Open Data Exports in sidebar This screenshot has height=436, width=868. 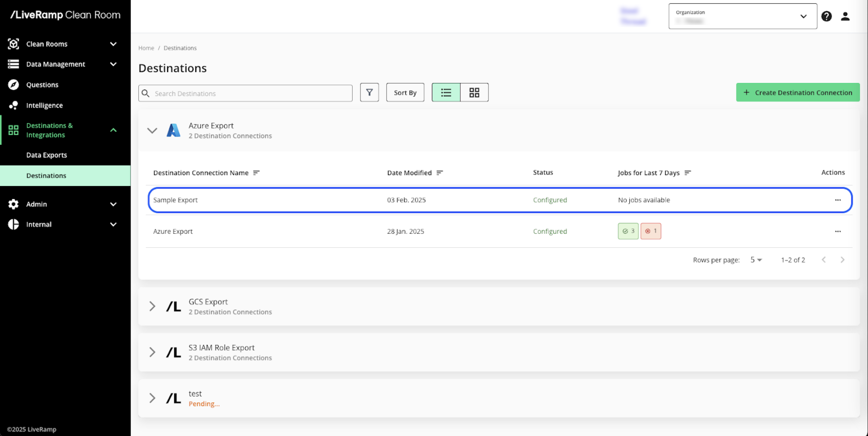point(46,155)
